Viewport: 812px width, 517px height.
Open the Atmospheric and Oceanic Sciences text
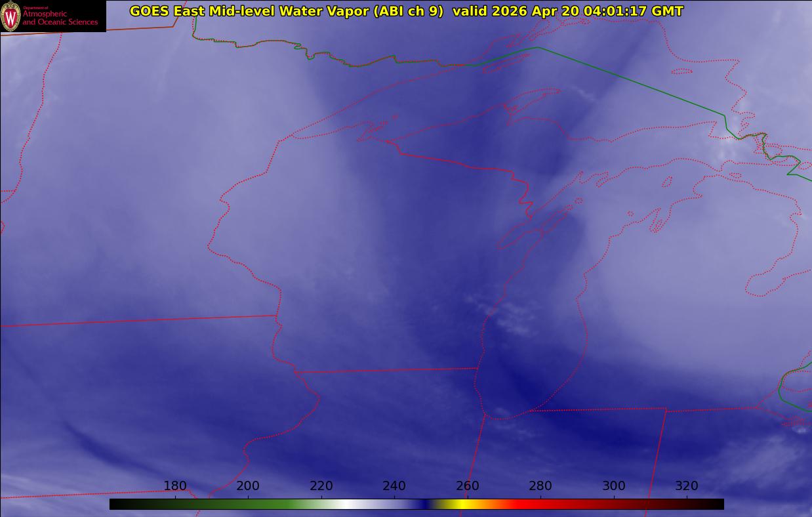tap(60, 18)
